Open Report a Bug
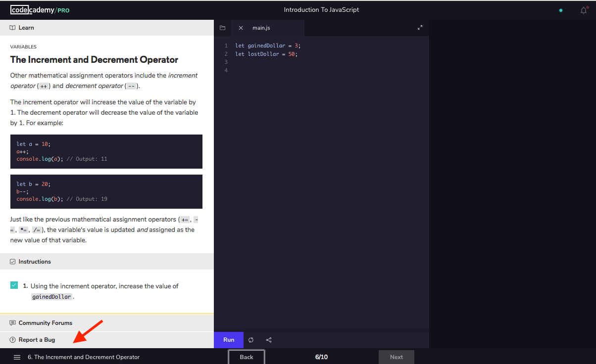The image size is (596, 364). point(37,340)
